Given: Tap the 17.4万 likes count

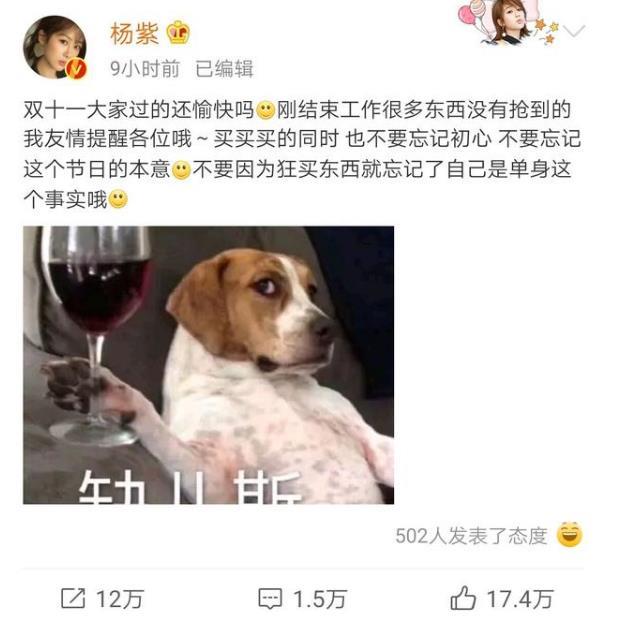Looking at the screenshot, I should pos(520,599).
